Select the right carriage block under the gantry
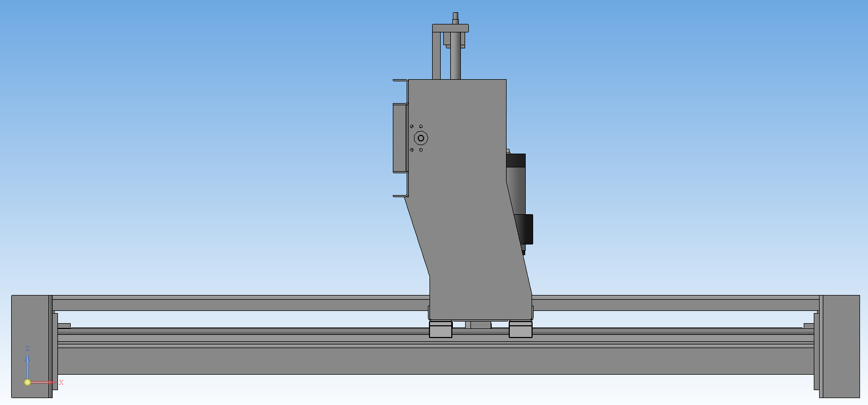This screenshot has height=405, width=868. click(x=520, y=330)
